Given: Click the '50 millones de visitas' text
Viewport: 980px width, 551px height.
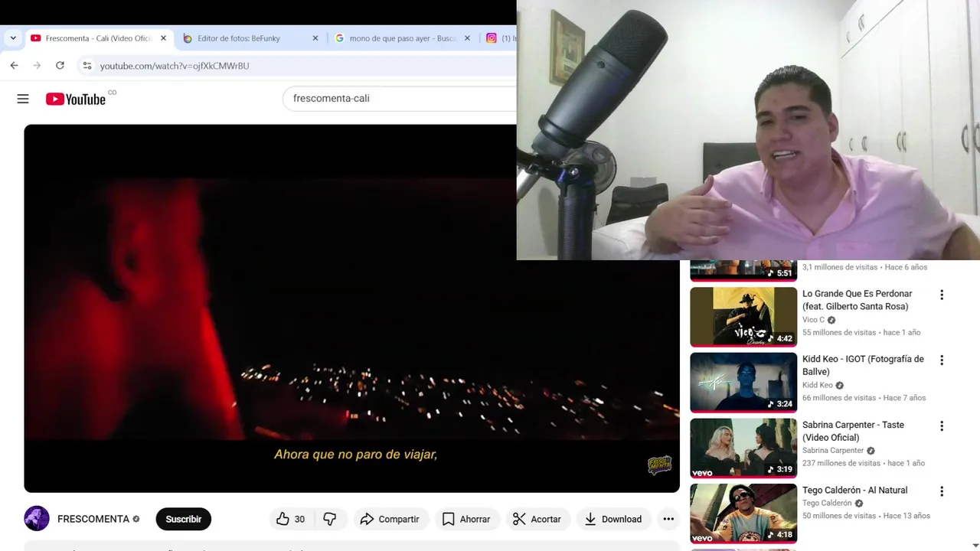Looking at the screenshot, I should (x=839, y=516).
